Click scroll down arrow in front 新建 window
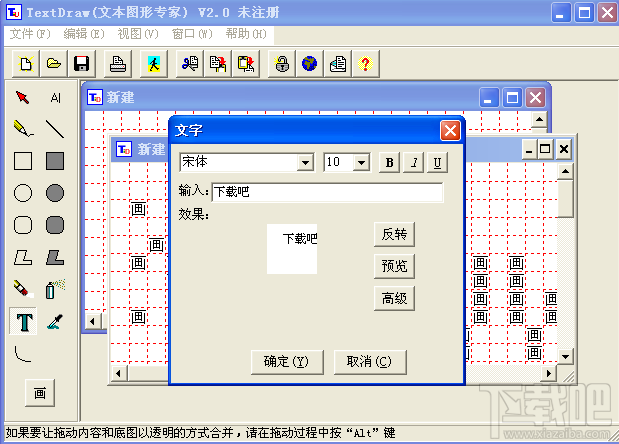 coord(565,357)
